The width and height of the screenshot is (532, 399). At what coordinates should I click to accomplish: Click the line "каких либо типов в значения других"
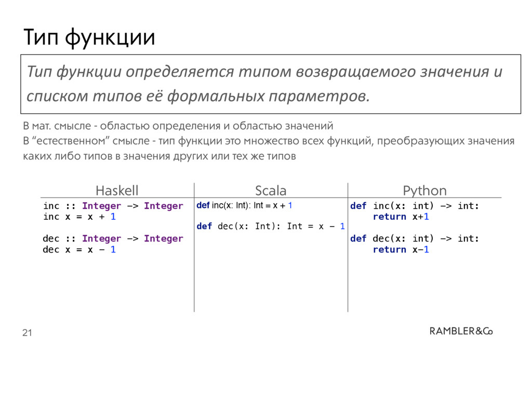tap(159, 156)
